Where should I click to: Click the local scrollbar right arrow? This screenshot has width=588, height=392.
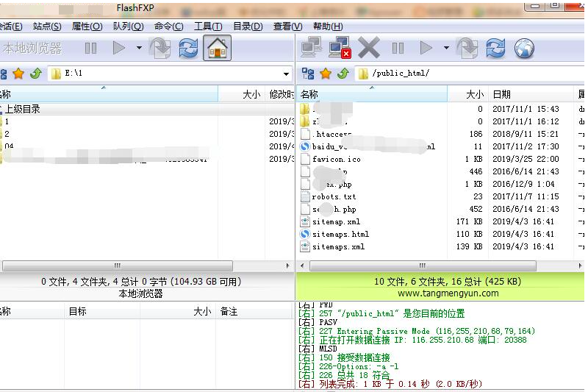[287, 266]
